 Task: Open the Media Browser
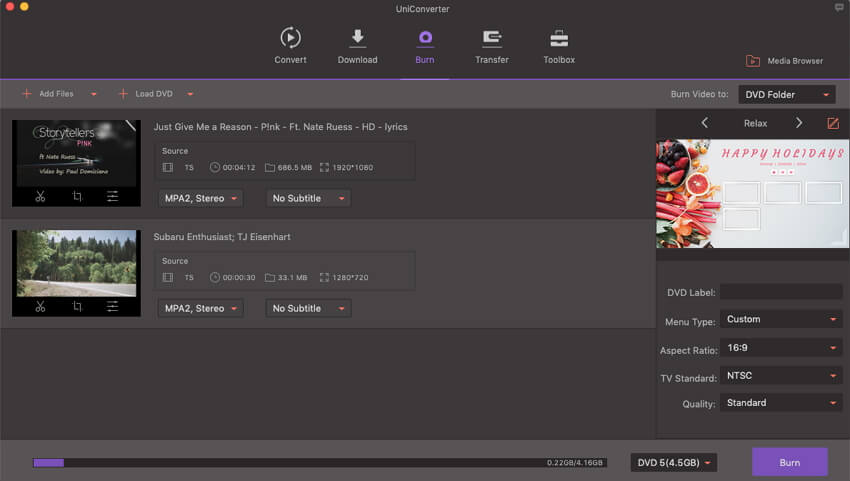785,61
